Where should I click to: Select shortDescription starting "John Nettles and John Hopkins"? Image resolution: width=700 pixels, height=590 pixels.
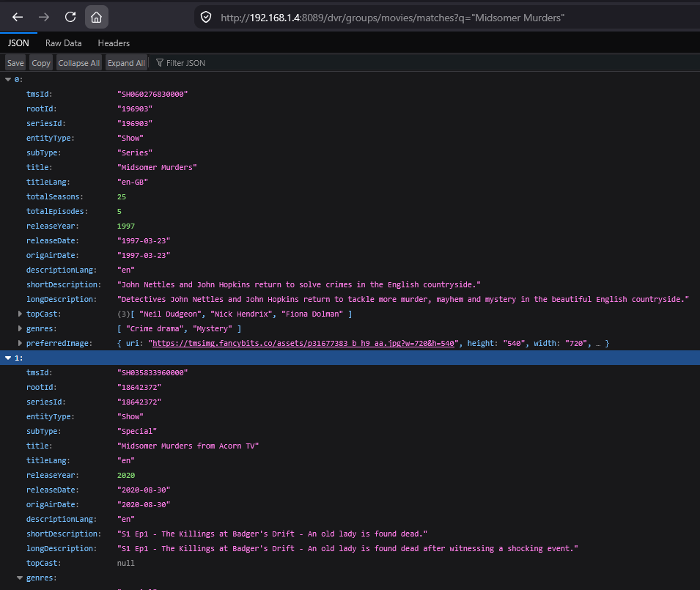[298, 284]
